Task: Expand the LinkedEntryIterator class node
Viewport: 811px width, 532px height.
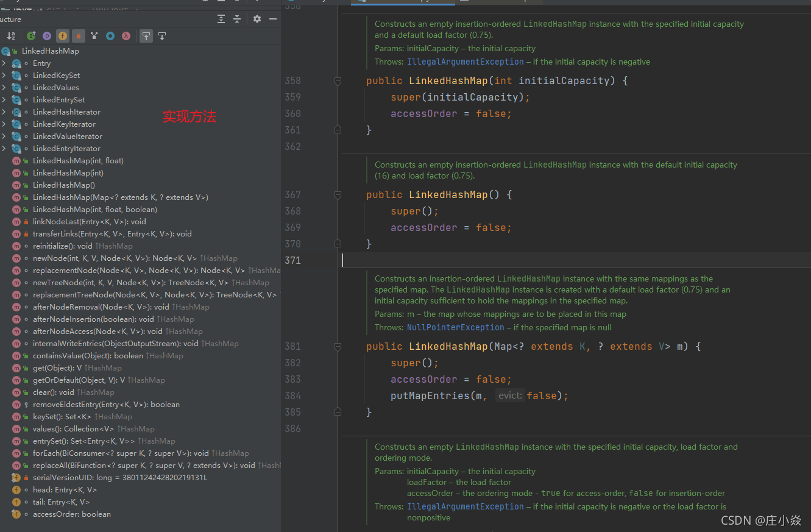Action: point(4,149)
